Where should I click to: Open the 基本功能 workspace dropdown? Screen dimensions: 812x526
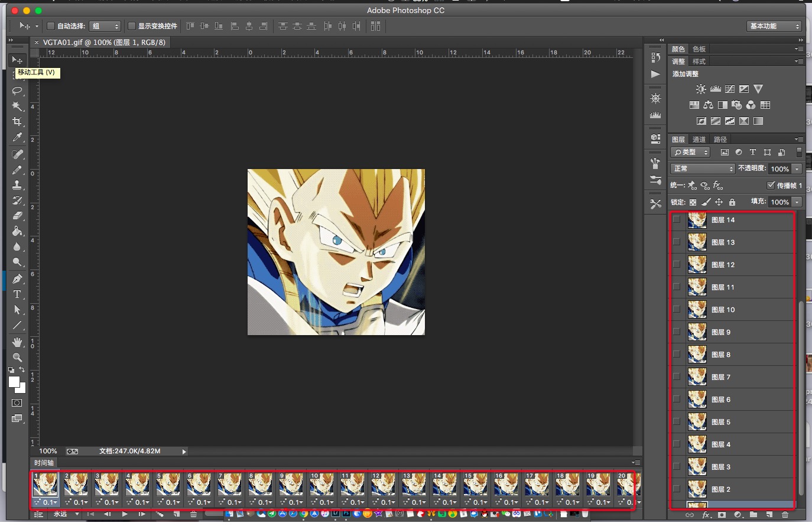(774, 26)
